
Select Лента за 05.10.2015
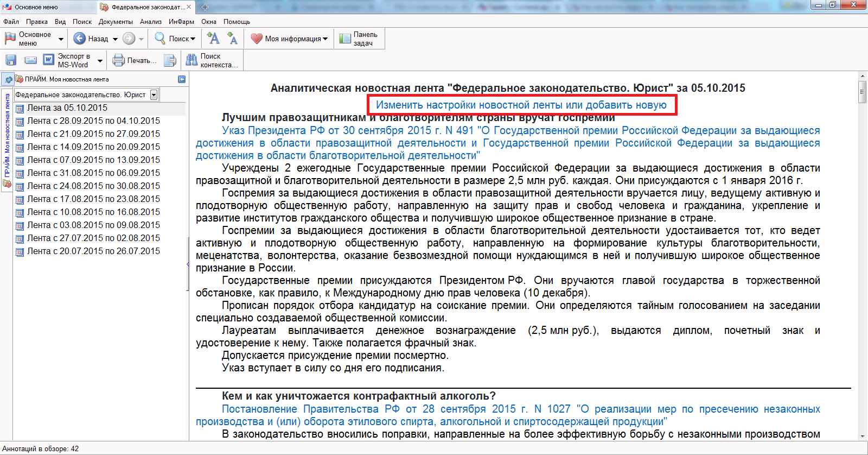67,108
